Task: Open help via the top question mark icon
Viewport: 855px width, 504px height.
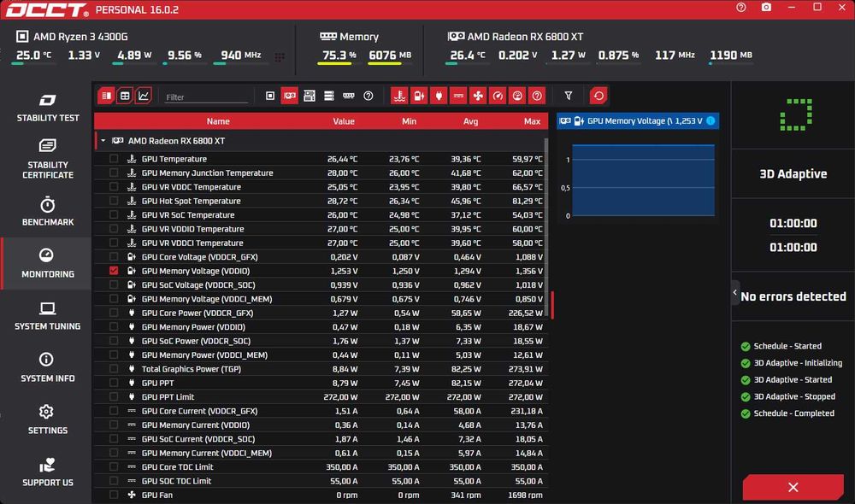Action: (x=741, y=8)
